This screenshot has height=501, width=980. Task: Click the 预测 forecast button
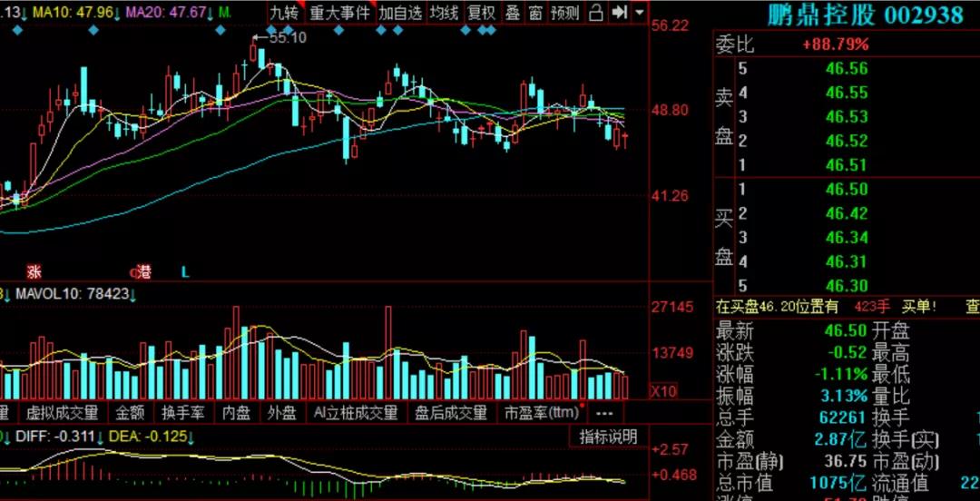point(565,12)
